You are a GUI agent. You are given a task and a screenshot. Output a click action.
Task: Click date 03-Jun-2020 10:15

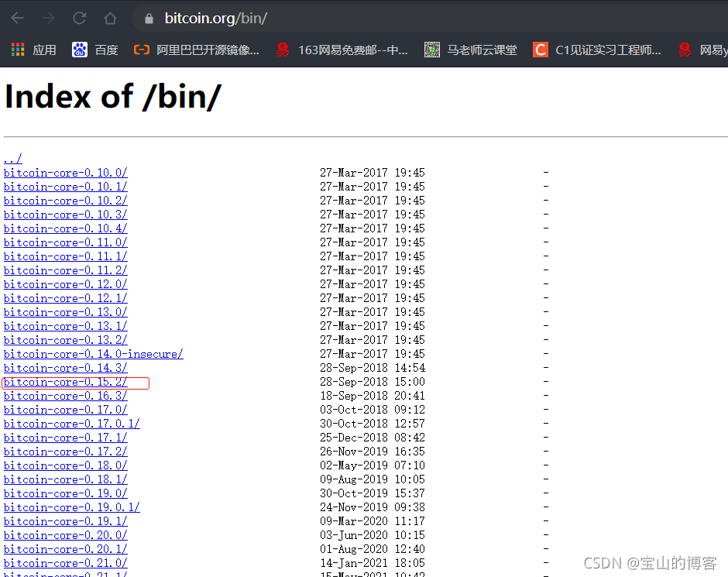(x=373, y=534)
